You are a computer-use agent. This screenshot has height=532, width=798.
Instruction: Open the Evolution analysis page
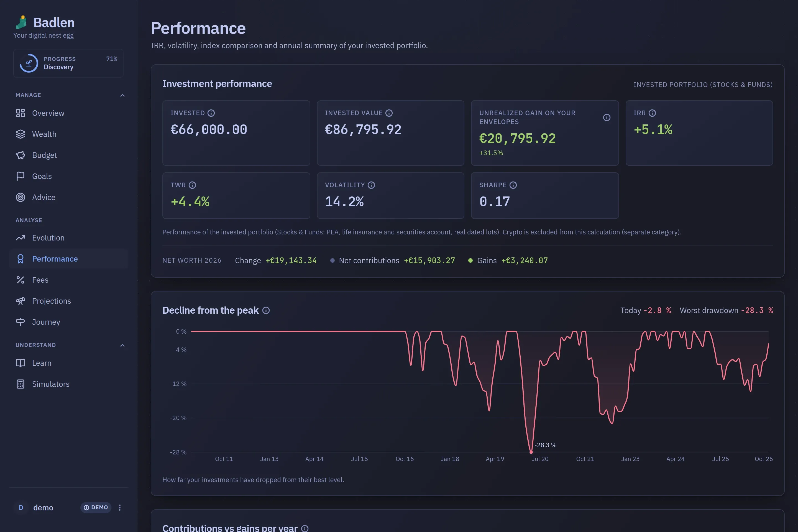point(68,238)
